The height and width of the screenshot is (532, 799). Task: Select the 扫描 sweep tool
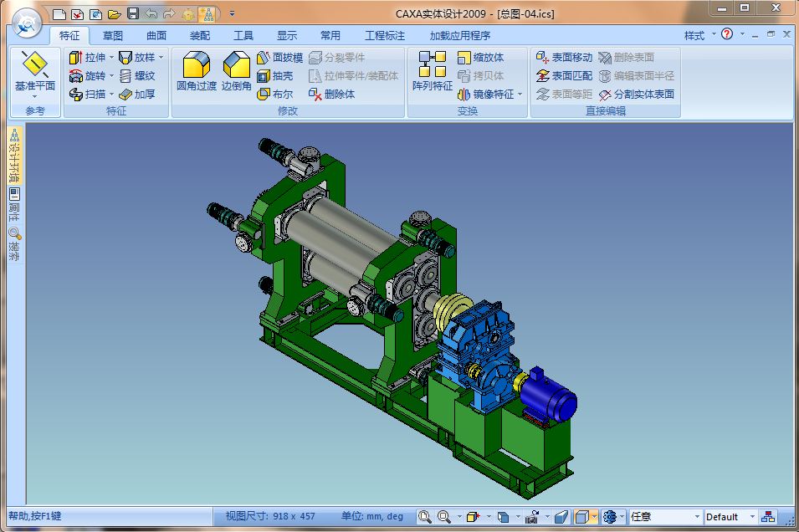point(87,95)
